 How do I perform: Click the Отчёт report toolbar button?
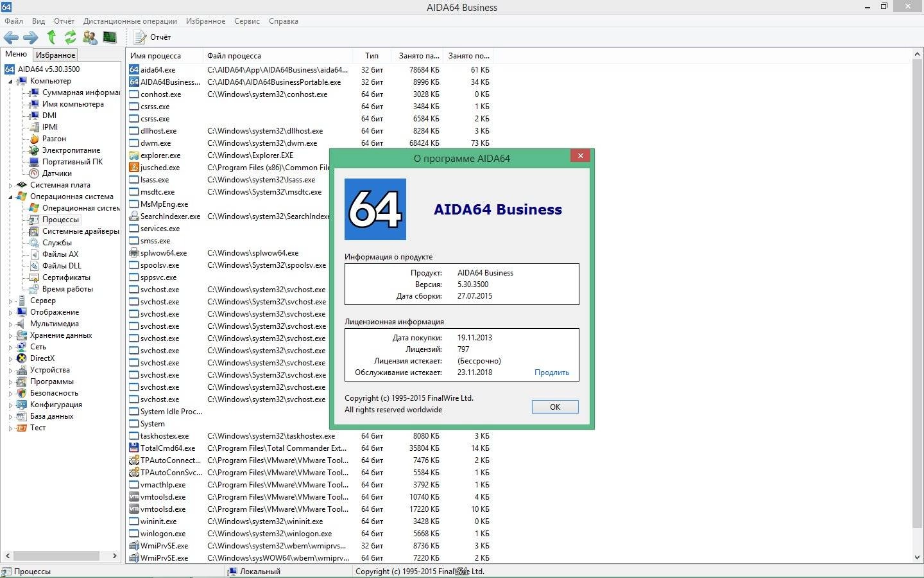pos(152,37)
